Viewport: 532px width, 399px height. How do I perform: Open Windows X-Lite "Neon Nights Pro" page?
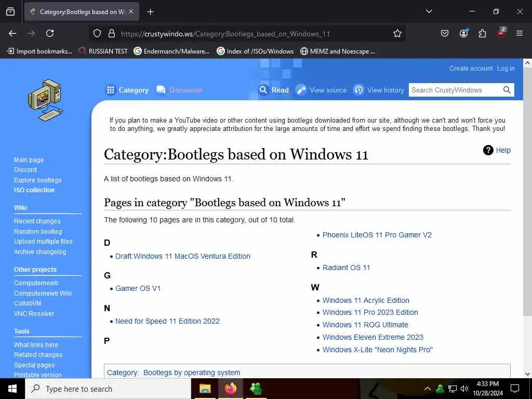(x=378, y=350)
